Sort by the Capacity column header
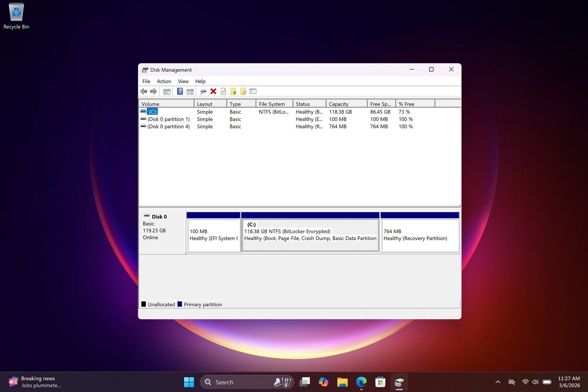 [346, 104]
